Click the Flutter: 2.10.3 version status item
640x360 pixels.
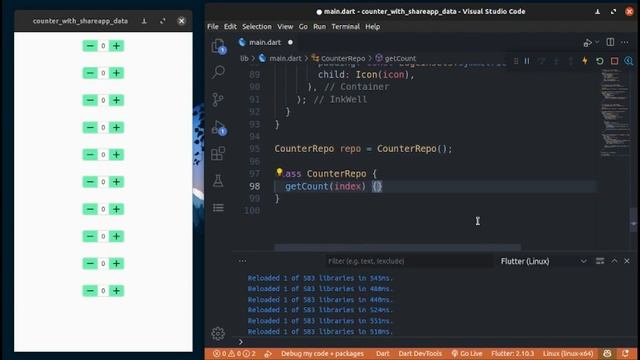pyautogui.click(x=512, y=354)
